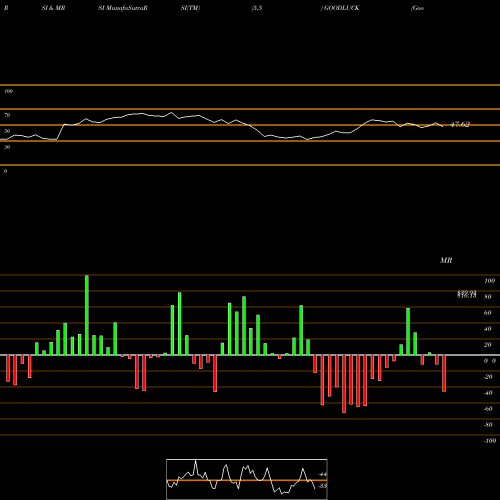Click the MR panel title label

coord(446,260)
